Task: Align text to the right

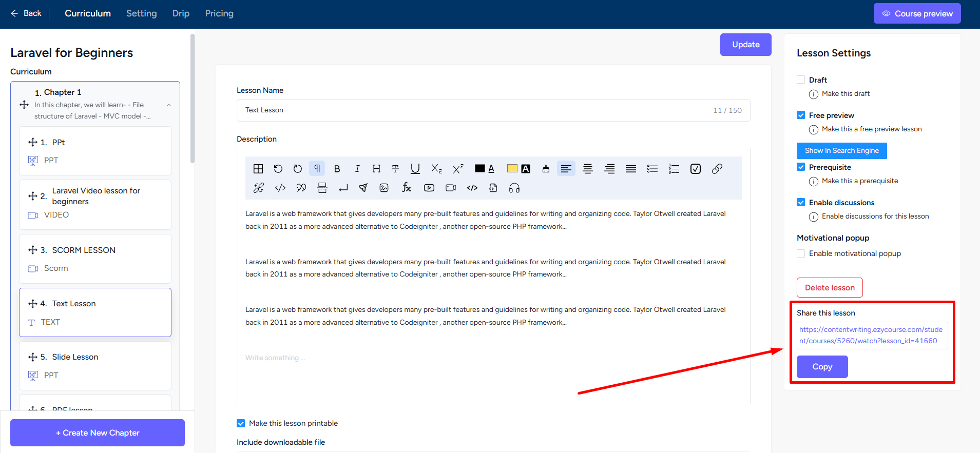Action: (x=609, y=169)
